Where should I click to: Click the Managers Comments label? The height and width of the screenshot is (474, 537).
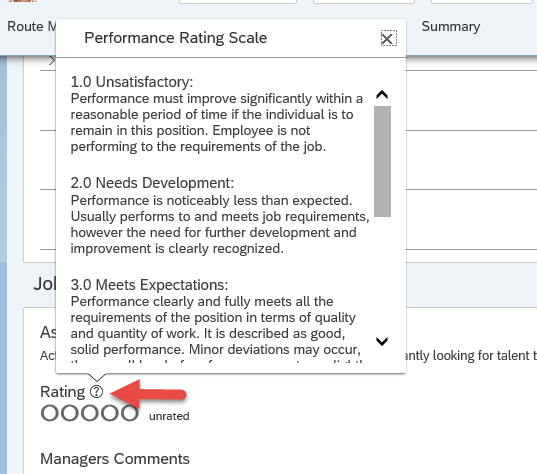[x=115, y=459]
